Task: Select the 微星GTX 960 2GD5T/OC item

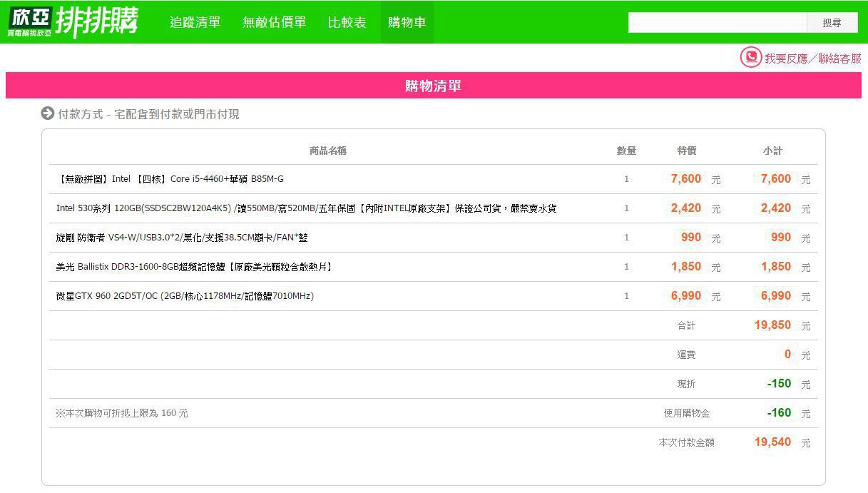Action: pos(185,296)
